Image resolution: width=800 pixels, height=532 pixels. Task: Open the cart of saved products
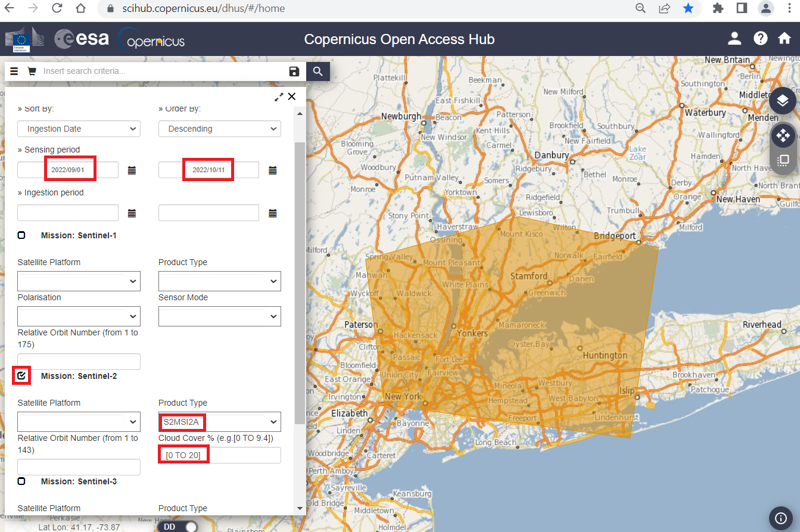coord(31,71)
